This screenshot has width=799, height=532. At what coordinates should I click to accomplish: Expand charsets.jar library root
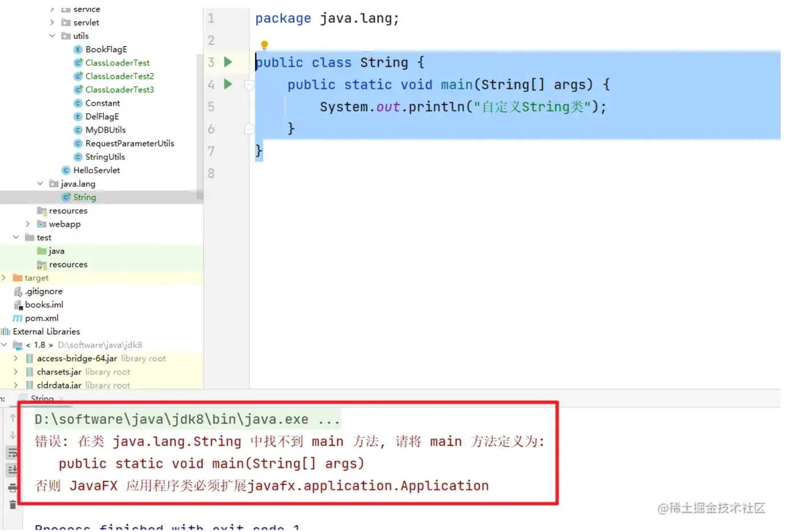[16, 372]
